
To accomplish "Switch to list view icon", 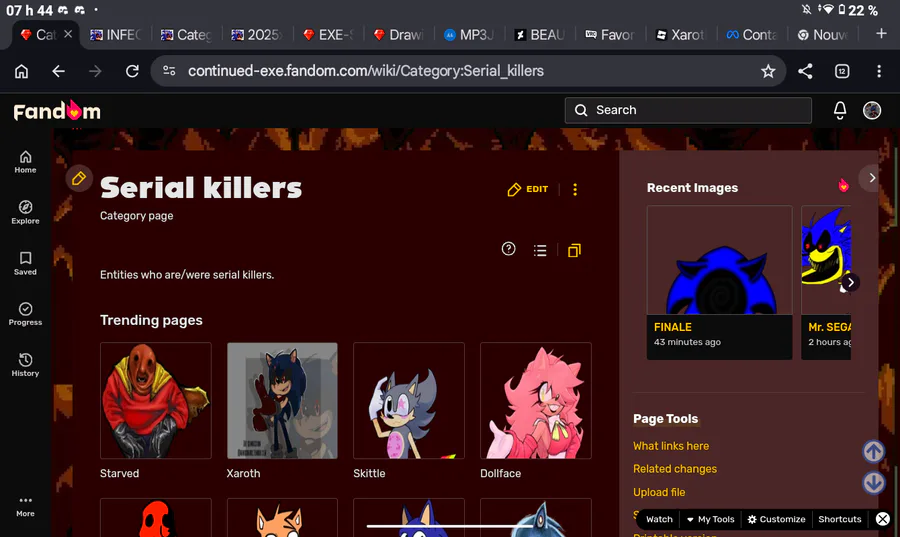I will pyautogui.click(x=540, y=250).
